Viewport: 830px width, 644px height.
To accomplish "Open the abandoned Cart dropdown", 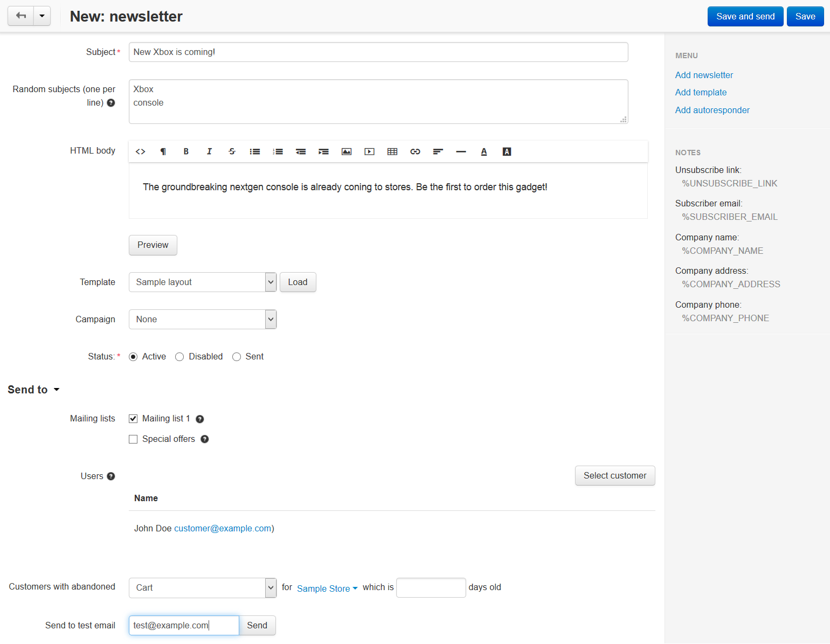I will (x=203, y=588).
